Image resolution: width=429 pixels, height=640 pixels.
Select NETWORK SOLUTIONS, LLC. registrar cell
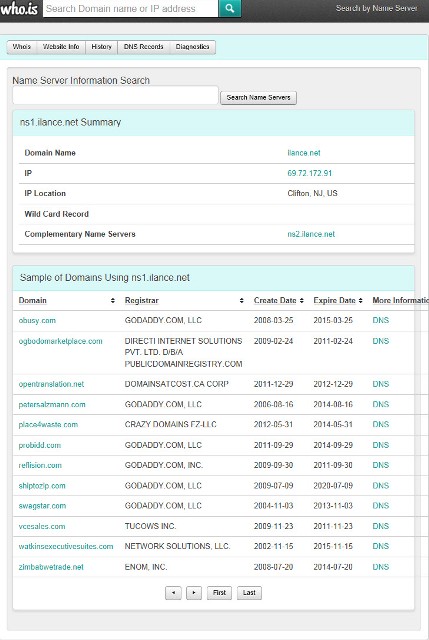tap(178, 546)
